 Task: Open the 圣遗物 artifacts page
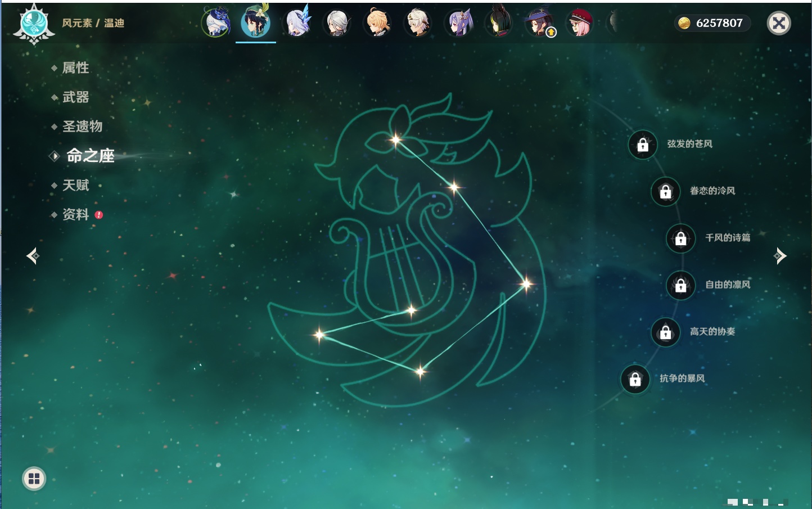click(82, 127)
